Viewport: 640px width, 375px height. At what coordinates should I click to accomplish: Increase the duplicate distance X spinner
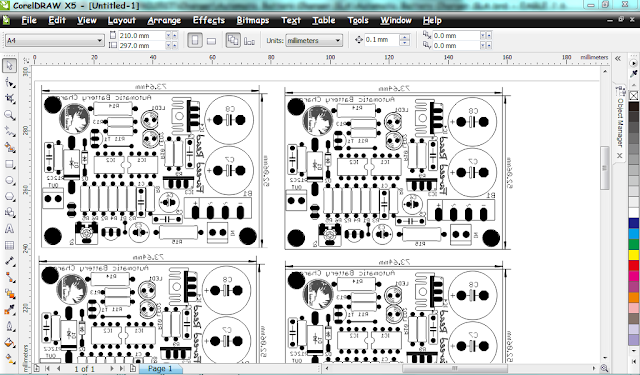(489, 36)
